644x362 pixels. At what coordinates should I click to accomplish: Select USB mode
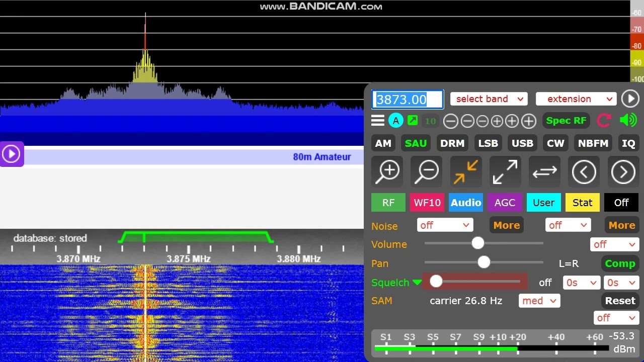pyautogui.click(x=522, y=143)
